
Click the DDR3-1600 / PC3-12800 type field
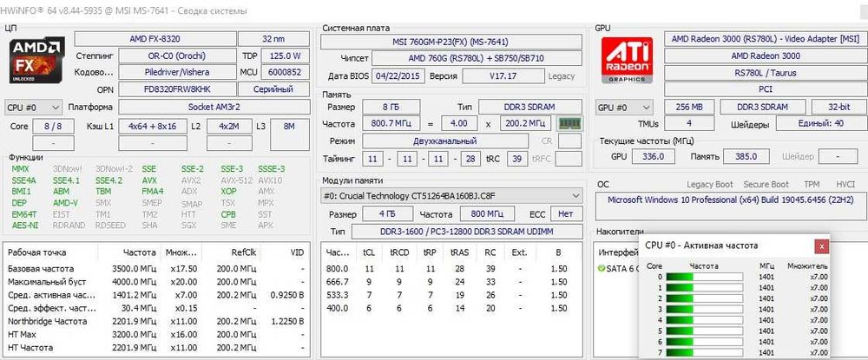tap(467, 231)
